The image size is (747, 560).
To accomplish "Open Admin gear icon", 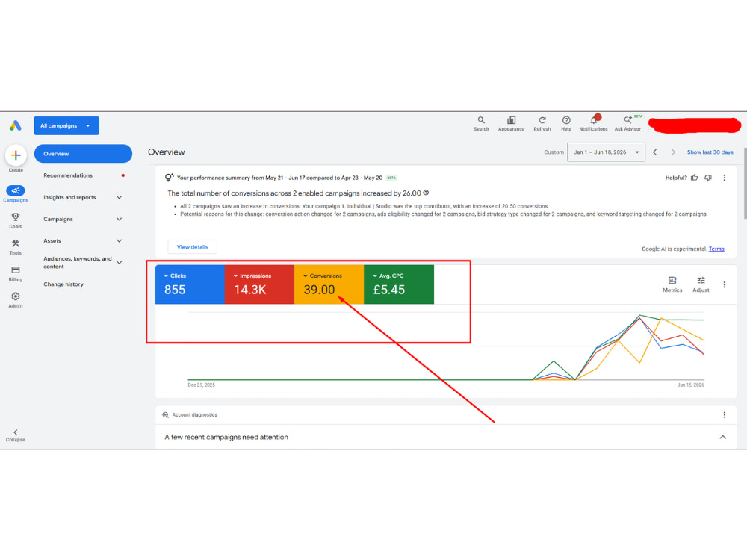I will click(15, 300).
